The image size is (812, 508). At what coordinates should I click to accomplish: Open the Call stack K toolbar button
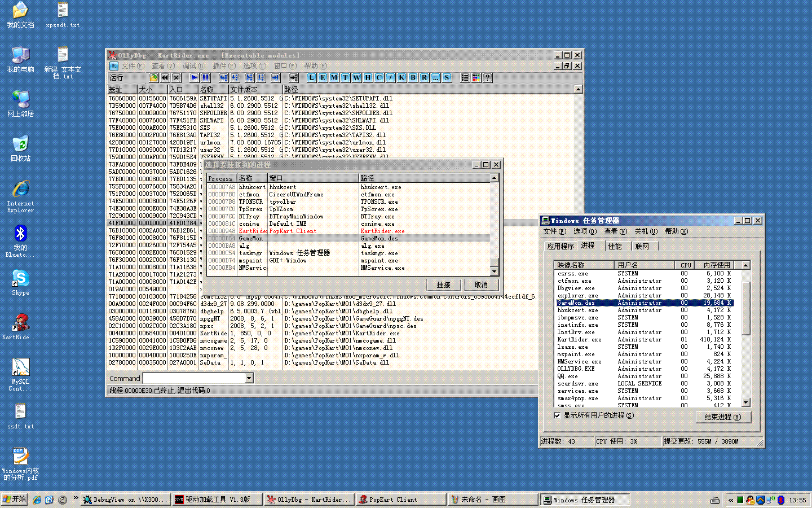click(401, 78)
